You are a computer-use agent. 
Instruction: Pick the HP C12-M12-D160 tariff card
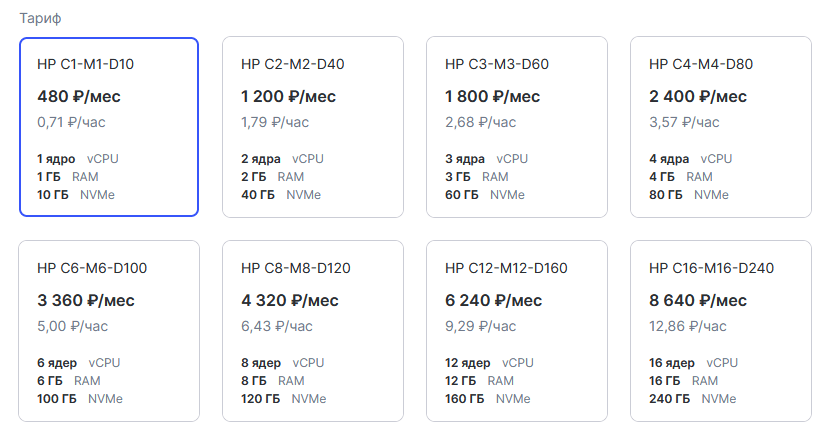tap(516, 330)
